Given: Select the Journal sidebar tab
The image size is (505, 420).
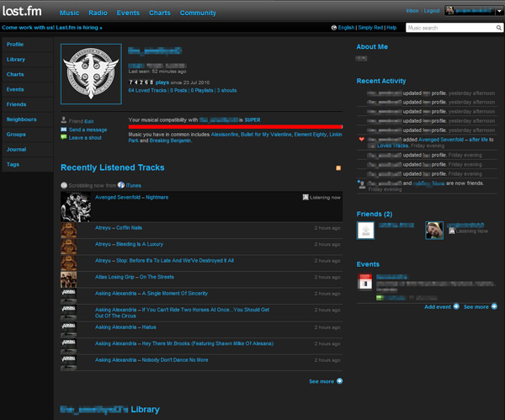Looking at the screenshot, I should click(x=28, y=150).
